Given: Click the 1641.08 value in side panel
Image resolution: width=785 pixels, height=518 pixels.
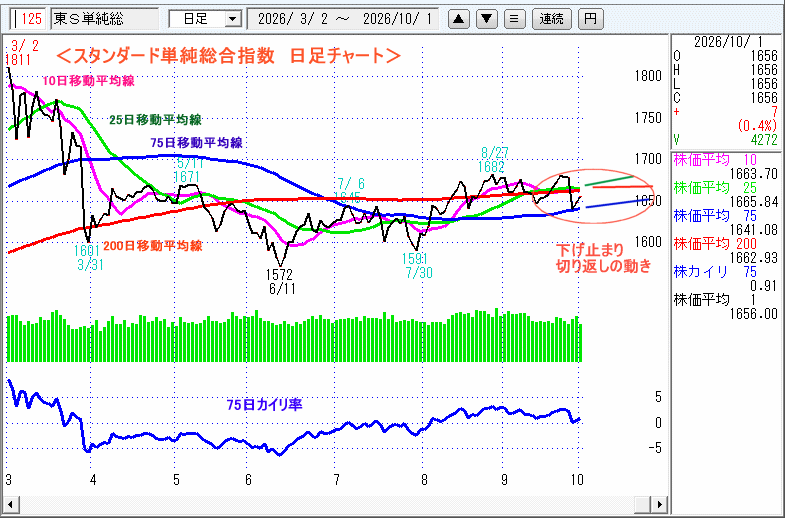Looking at the screenshot, I should point(753,230).
